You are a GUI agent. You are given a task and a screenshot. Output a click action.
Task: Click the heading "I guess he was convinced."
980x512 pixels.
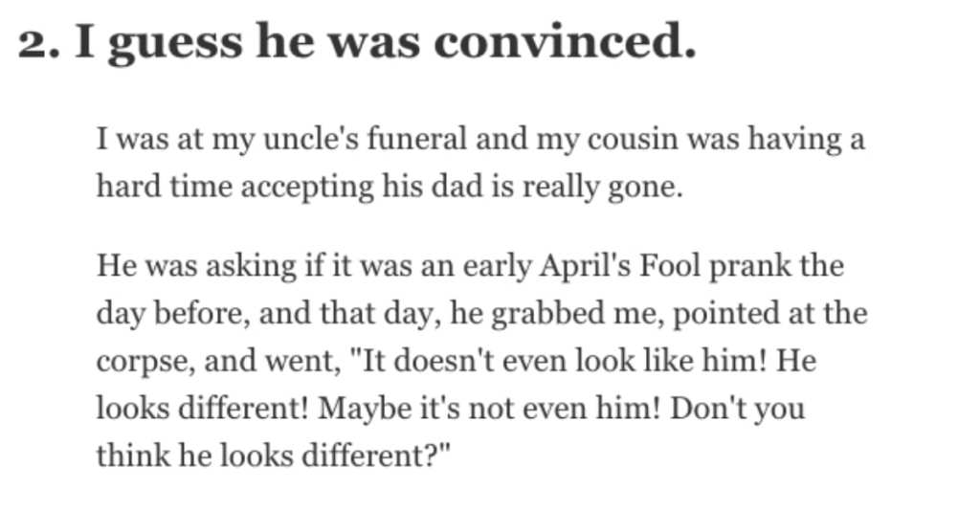tap(386, 42)
